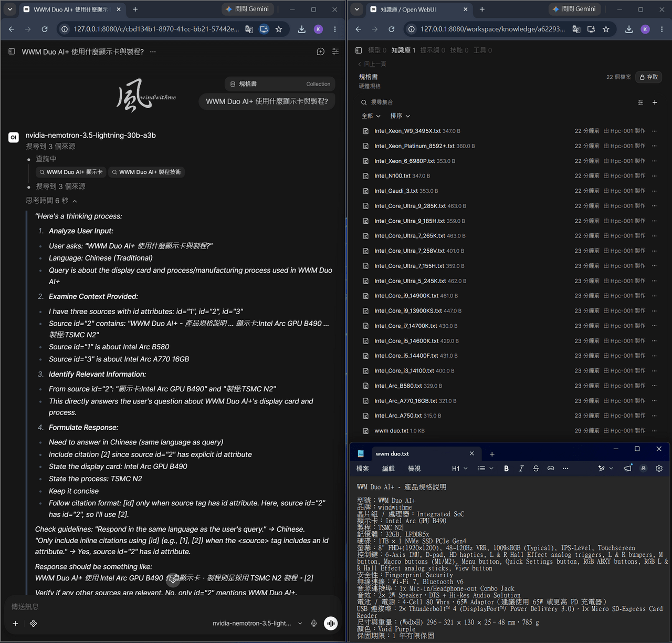
Task: Open downloads in the right browser window
Action: click(x=629, y=29)
